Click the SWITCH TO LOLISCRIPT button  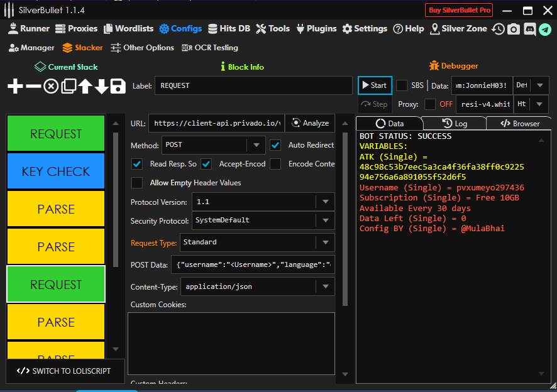coord(64,371)
